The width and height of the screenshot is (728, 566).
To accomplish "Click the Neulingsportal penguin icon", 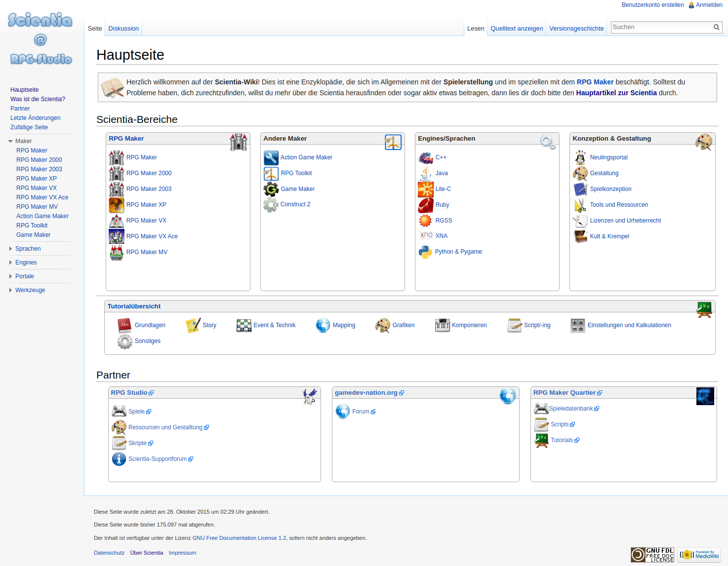I will tap(580, 157).
